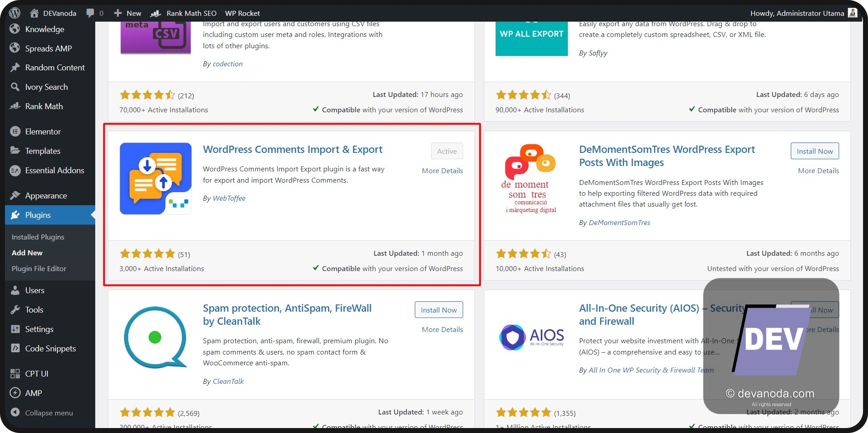Image resolution: width=868 pixels, height=433 pixels.
Task: Click the Settings sidebar icon
Action: (x=15, y=329)
